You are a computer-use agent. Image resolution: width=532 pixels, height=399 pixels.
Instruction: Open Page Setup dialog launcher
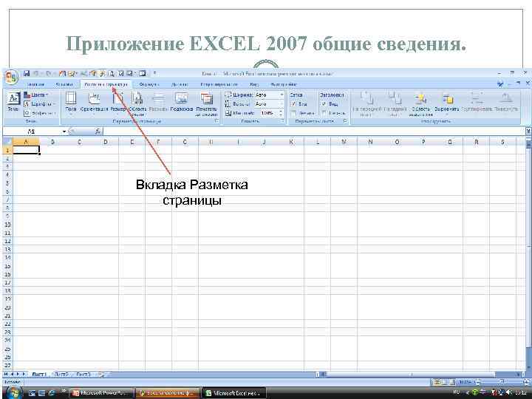pyautogui.click(x=216, y=121)
